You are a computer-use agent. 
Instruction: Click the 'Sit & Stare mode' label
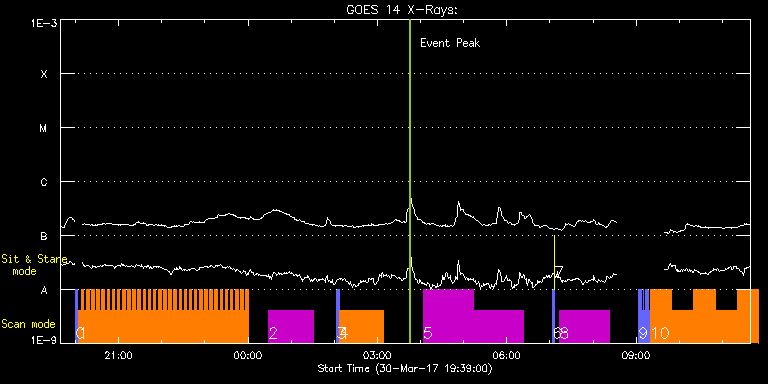[34, 265]
